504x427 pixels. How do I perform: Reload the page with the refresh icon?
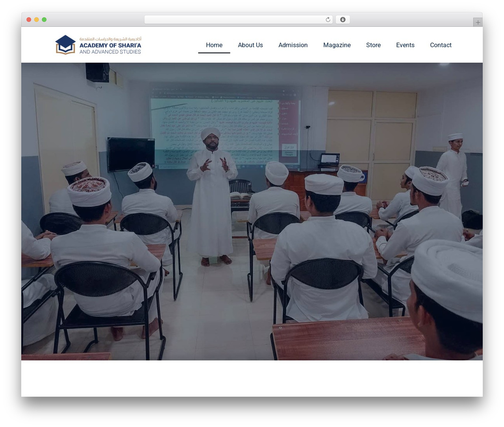tap(328, 20)
